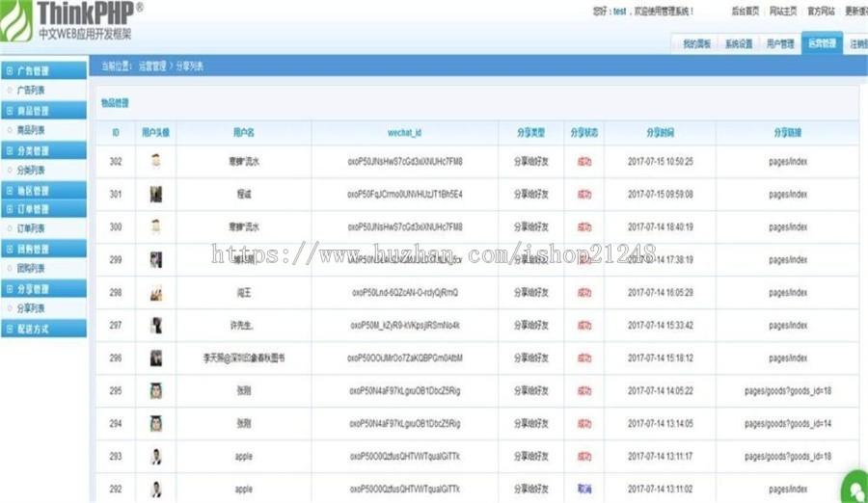Click blue 取消 status in row 292
Image resolution: width=868 pixels, height=503 pixels.
pos(584,490)
